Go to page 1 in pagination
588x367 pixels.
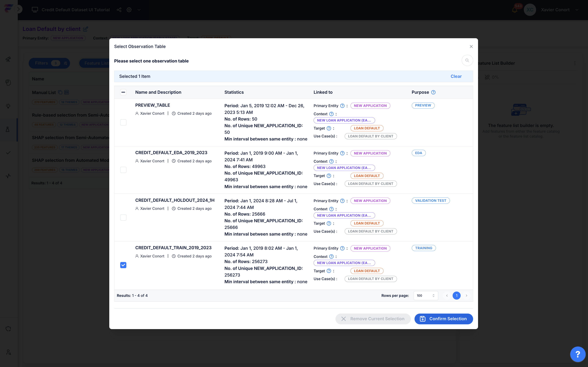tap(456, 296)
